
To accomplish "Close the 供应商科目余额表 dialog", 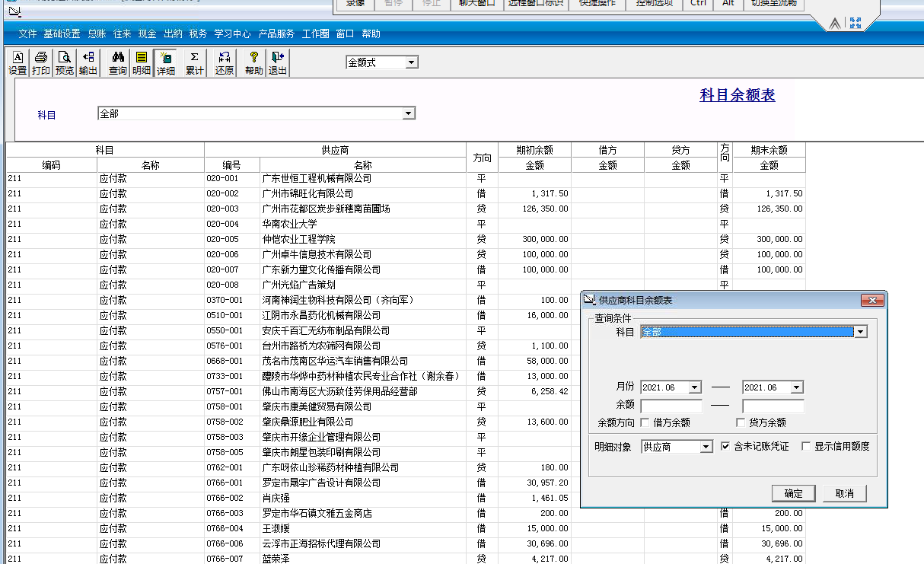I will coord(872,300).
